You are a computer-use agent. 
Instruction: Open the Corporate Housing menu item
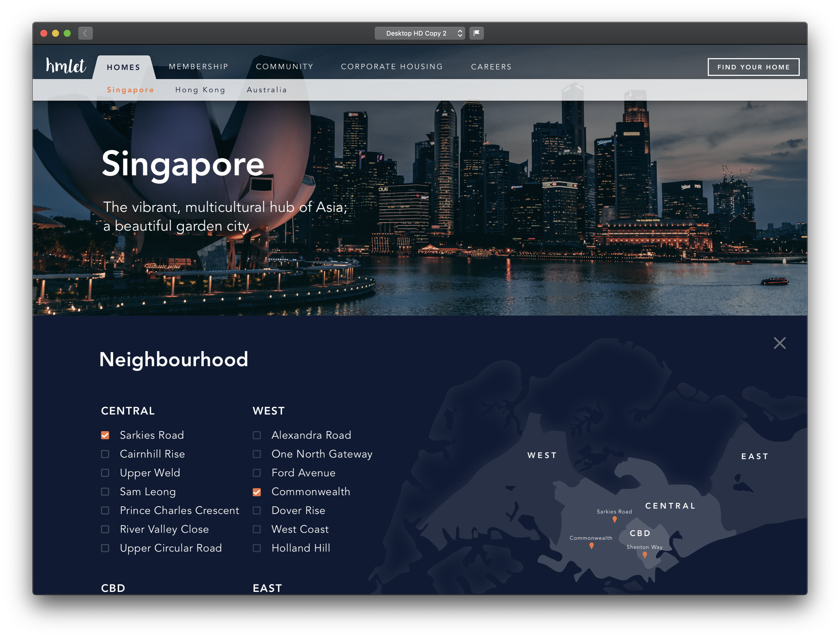(391, 67)
